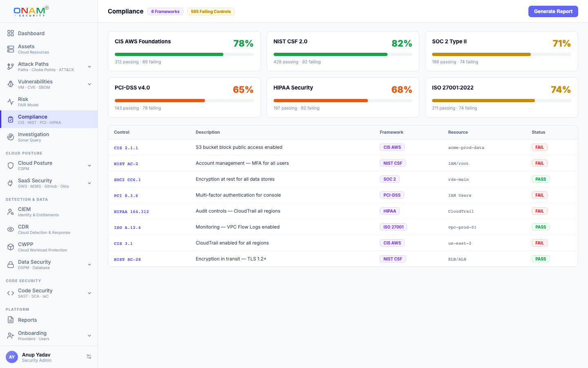Open the NIST AC-2 control link
Screen dimensions: 588x368
(126, 164)
